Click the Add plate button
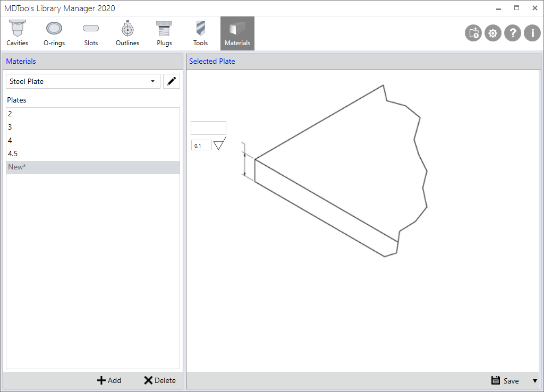Screen dimensions: 544x392 pyautogui.click(x=109, y=380)
